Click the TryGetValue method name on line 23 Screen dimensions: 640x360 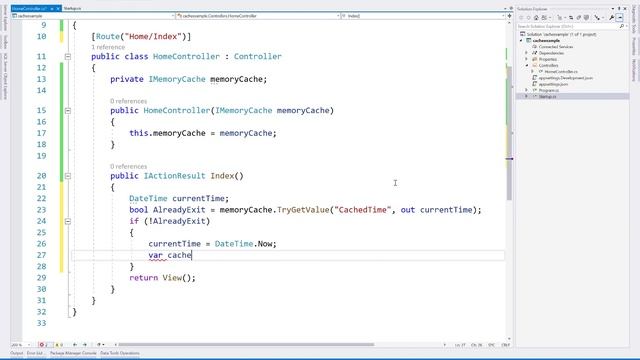(x=303, y=210)
